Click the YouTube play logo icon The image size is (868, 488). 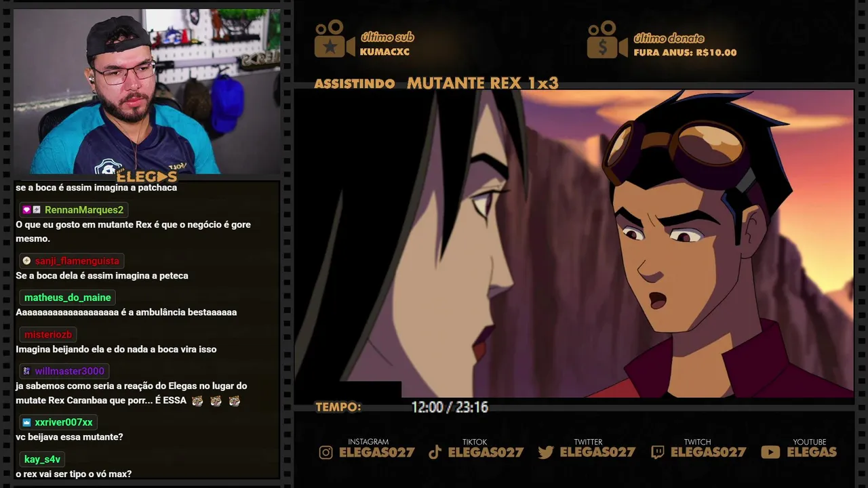tap(770, 452)
